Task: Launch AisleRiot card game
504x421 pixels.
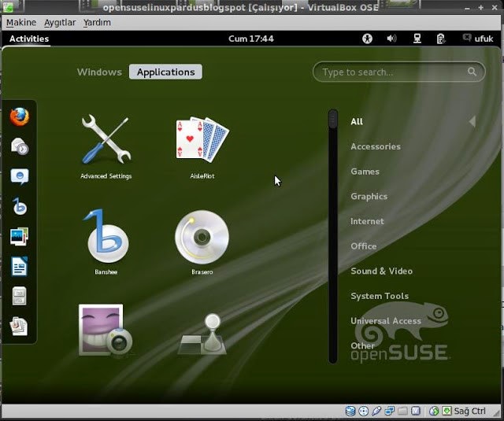Action: pyautogui.click(x=202, y=146)
